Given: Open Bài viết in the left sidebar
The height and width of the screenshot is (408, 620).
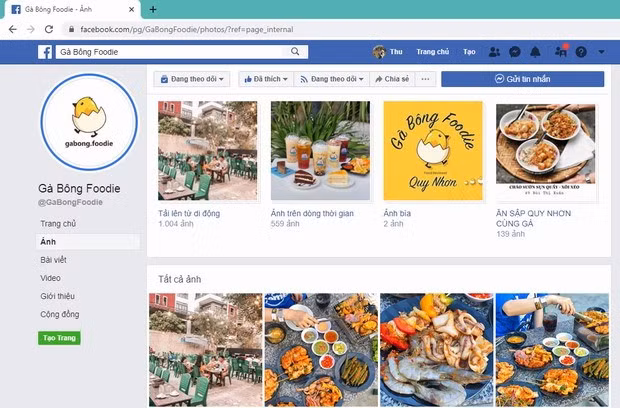Looking at the screenshot, I should coord(53,260).
